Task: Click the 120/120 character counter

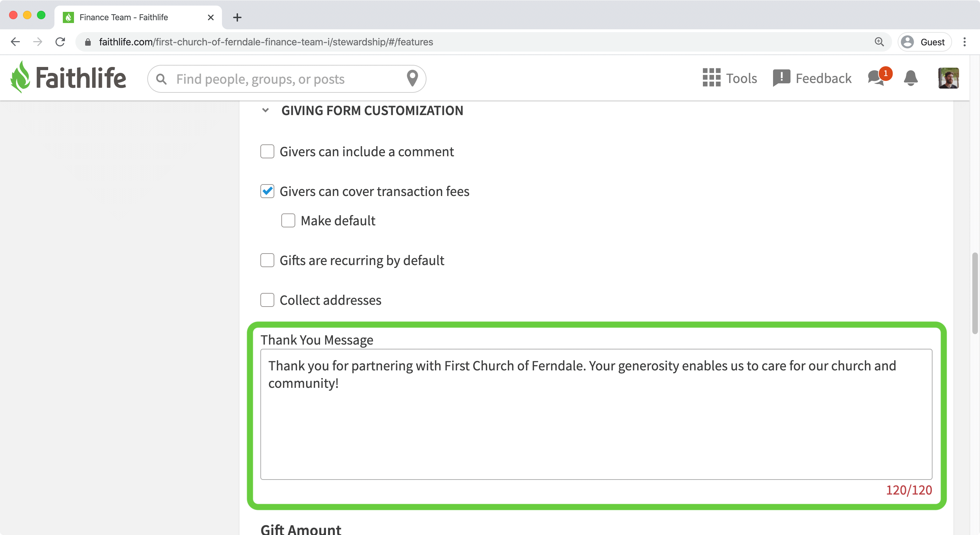Action: pos(909,490)
